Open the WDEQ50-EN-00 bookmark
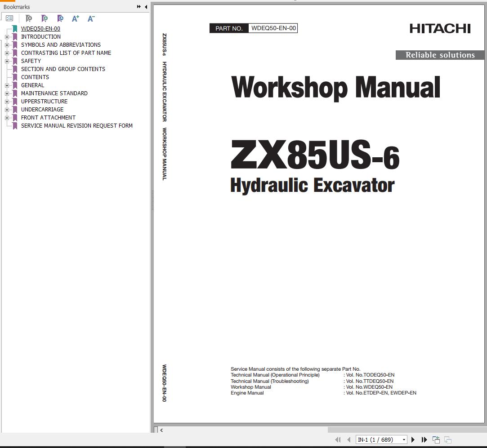The image size is (487, 448). [x=40, y=29]
